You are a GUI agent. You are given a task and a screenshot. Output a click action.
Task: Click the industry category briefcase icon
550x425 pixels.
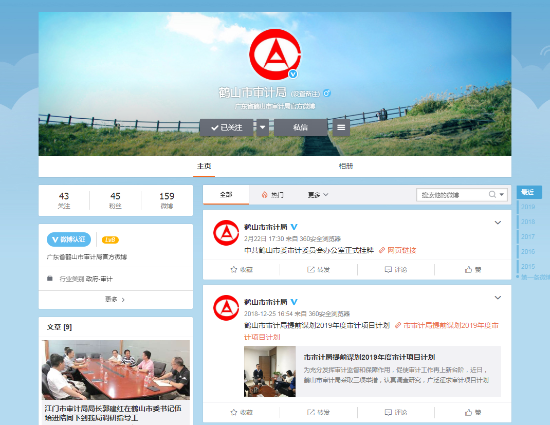50,278
